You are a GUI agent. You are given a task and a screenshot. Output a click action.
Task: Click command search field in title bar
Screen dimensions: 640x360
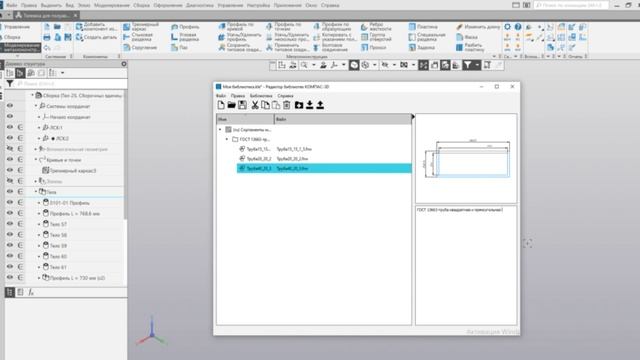click(571, 5)
